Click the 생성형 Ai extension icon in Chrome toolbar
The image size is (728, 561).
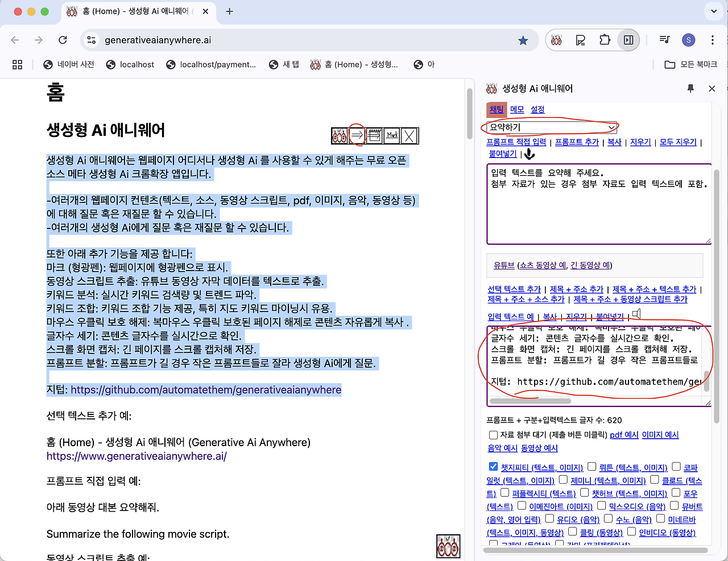tap(557, 40)
